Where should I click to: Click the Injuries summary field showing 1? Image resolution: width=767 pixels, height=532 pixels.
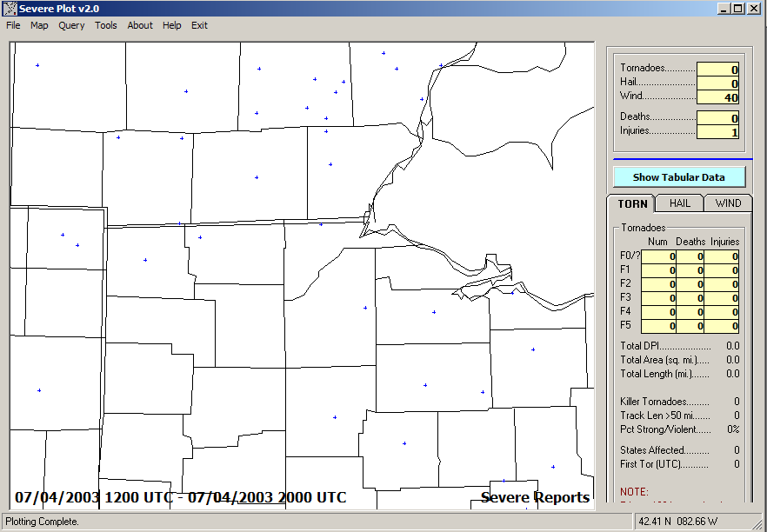[x=718, y=132]
